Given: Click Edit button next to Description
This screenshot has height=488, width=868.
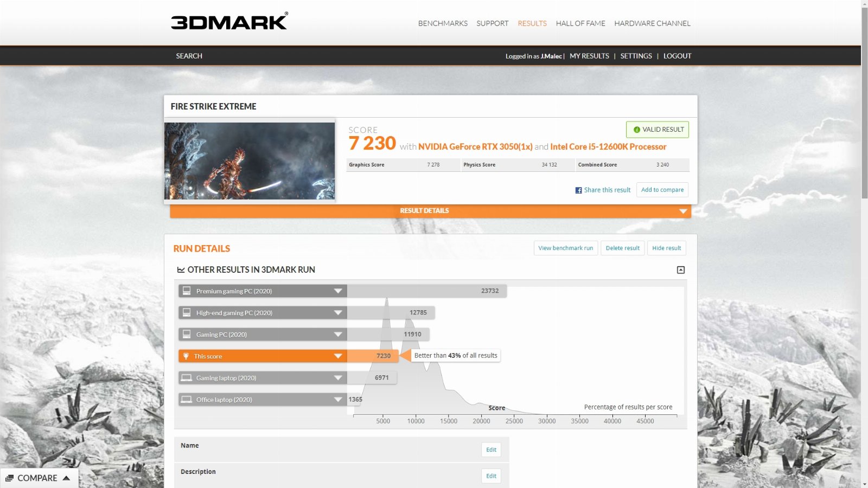Looking at the screenshot, I should coord(491,476).
